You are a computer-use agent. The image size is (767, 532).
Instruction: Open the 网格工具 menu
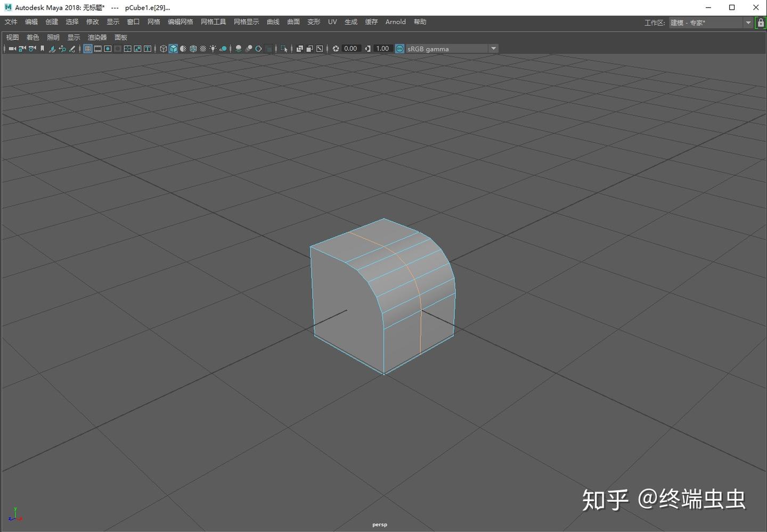click(213, 22)
